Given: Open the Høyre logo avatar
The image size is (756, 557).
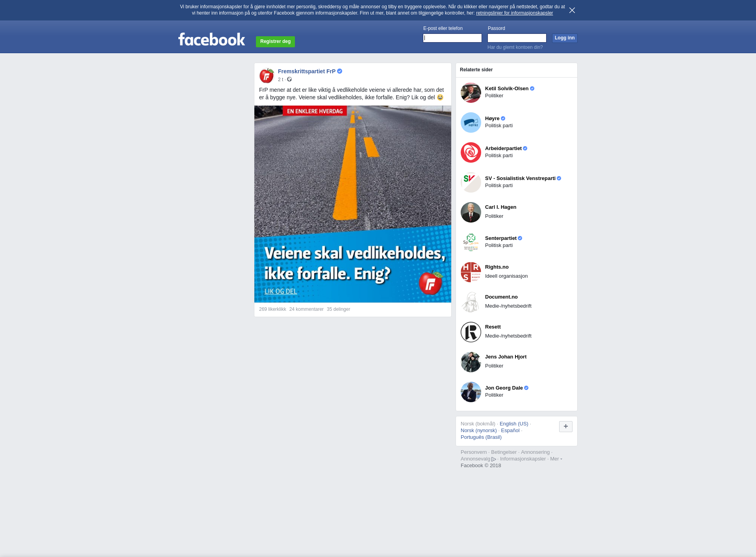Looking at the screenshot, I should pyautogui.click(x=471, y=123).
